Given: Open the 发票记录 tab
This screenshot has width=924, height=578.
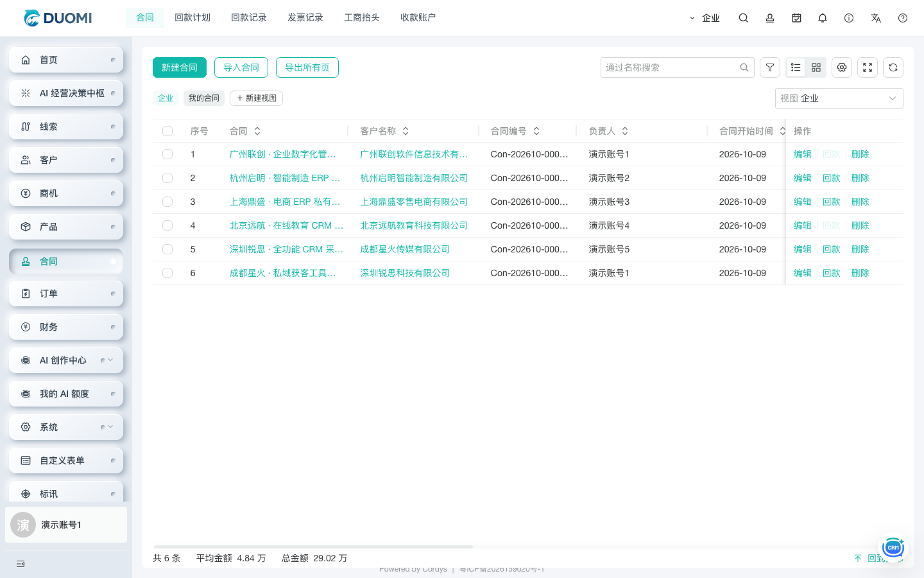Looking at the screenshot, I should tap(305, 18).
